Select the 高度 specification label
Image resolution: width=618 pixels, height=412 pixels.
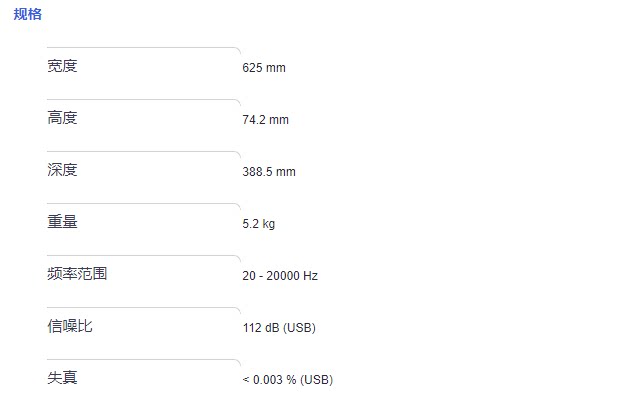coord(62,118)
